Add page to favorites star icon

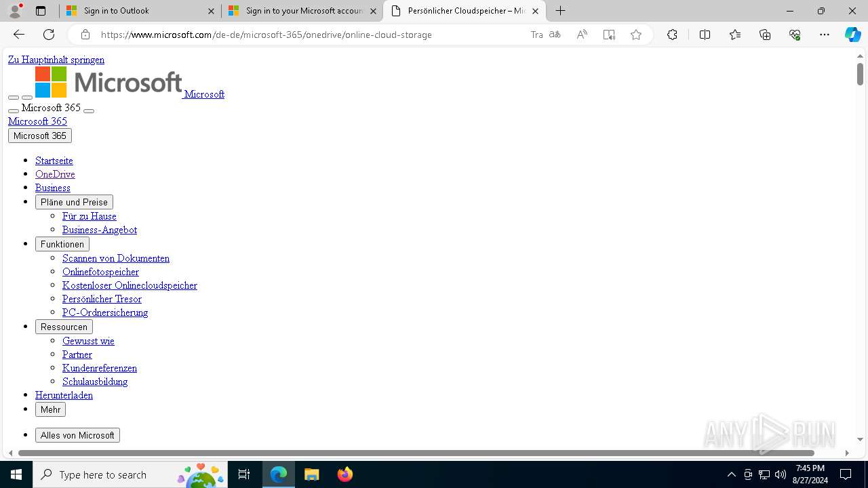tap(636, 35)
